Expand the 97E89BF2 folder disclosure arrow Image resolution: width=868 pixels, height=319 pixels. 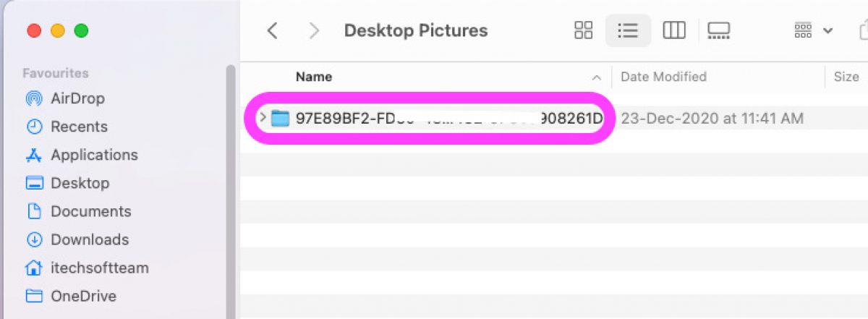click(263, 117)
